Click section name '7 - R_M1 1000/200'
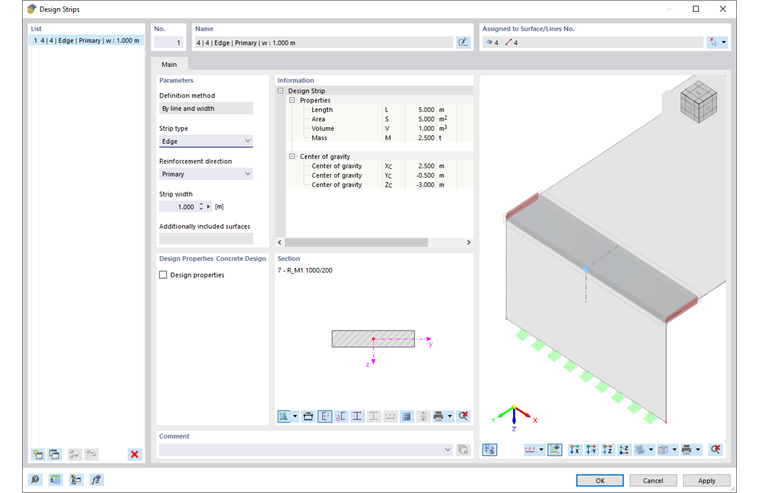This screenshot has height=493, width=760. 305,270
